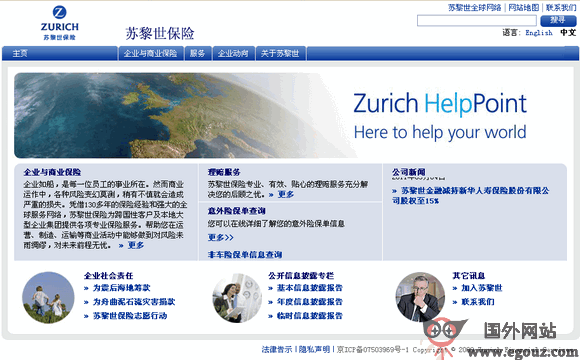Click the 联系我们 link in top header

[561, 7]
